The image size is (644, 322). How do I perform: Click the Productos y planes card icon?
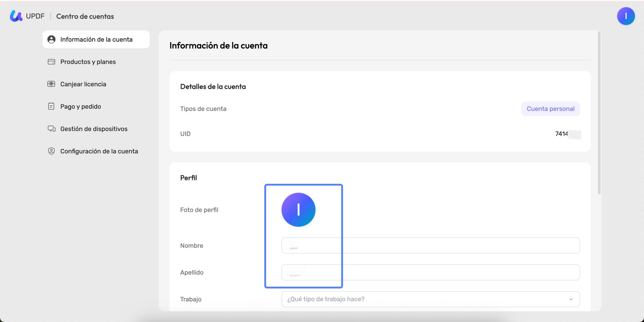point(51,62)
